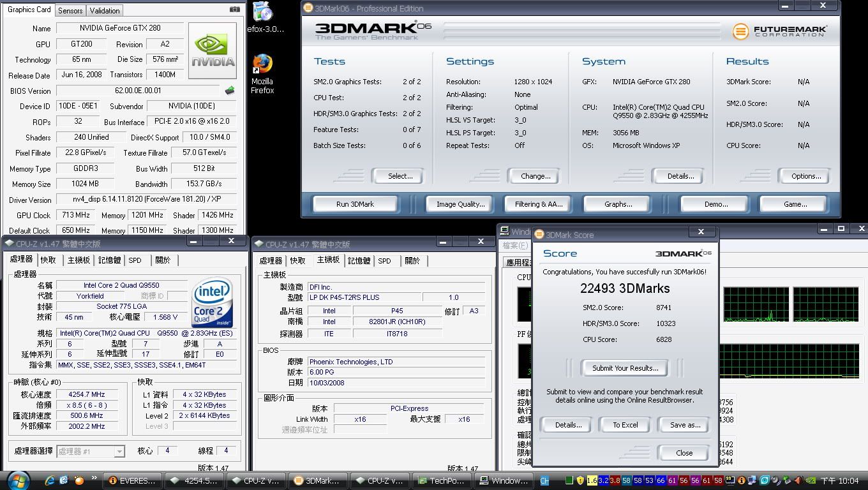868x490 pixels.
Task: Select the Graphics Card tab in GPU-Z
Action: [x=29, y=10]
